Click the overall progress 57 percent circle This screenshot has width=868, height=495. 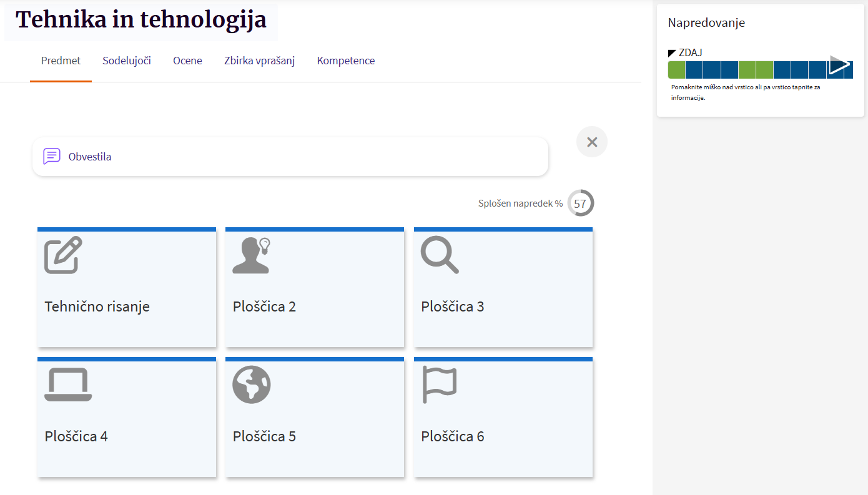[581, 203]
